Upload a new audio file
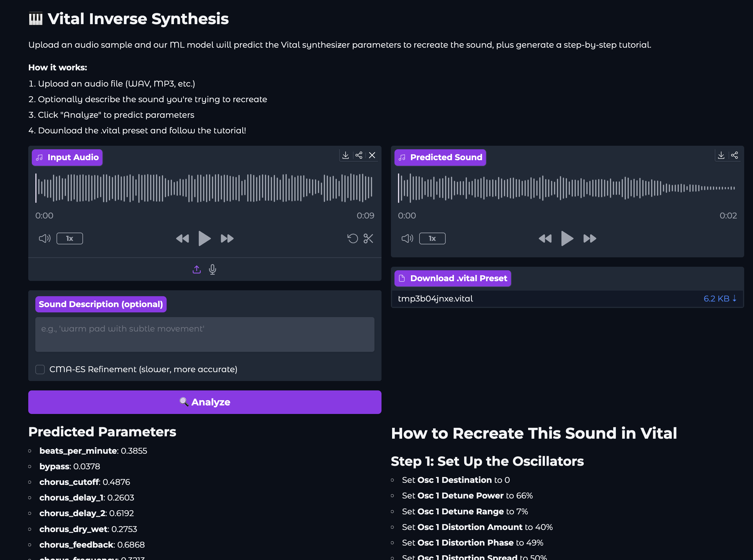This screenshot has height=560, width=753. (197, 269)
